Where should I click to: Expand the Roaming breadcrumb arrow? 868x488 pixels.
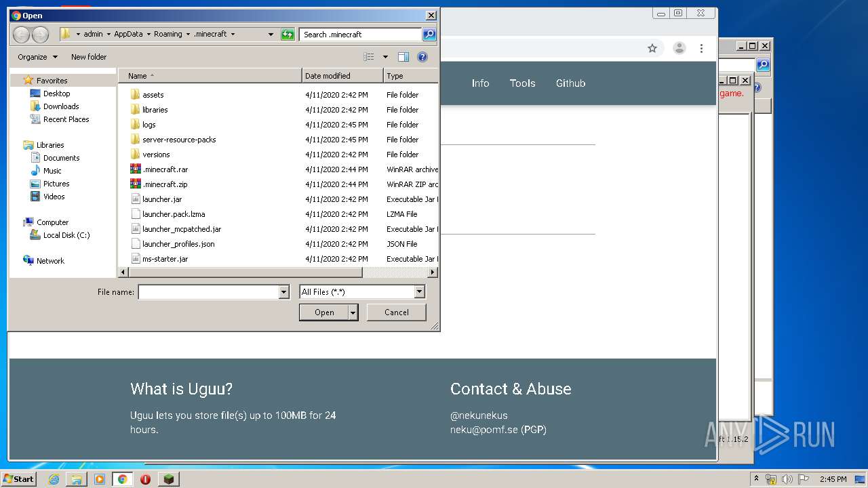[x=188, y=34]
